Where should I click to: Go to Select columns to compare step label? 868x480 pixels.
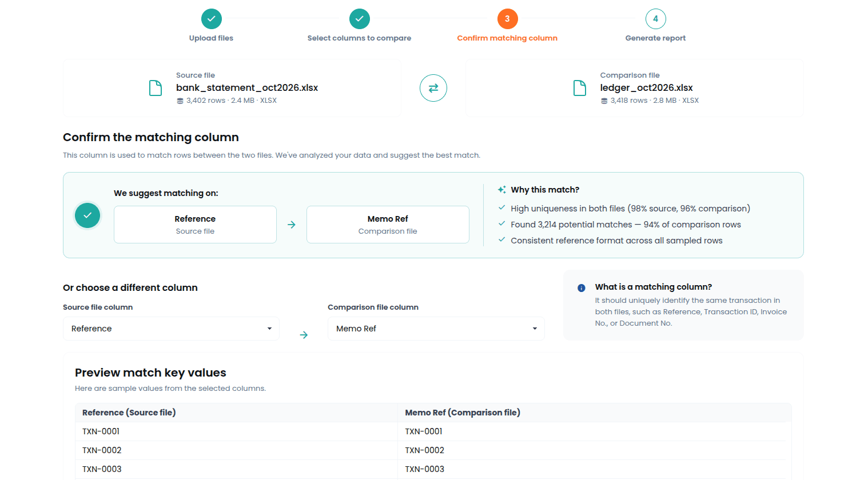(359, 38)
